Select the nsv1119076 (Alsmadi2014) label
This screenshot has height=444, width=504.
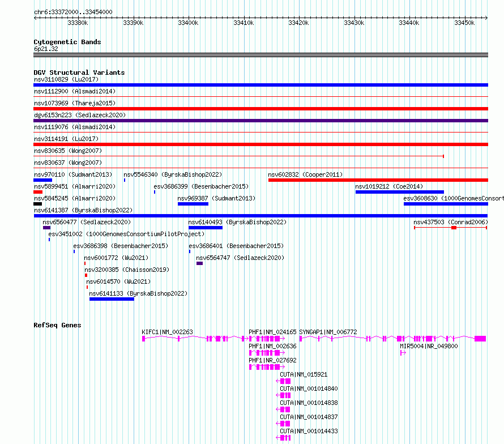click(x=75, y=127)
